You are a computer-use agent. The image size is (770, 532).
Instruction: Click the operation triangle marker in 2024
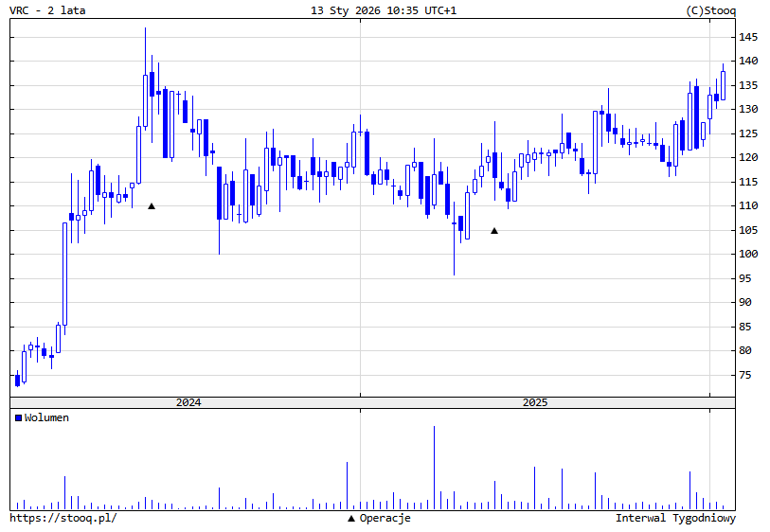(152, 205)
